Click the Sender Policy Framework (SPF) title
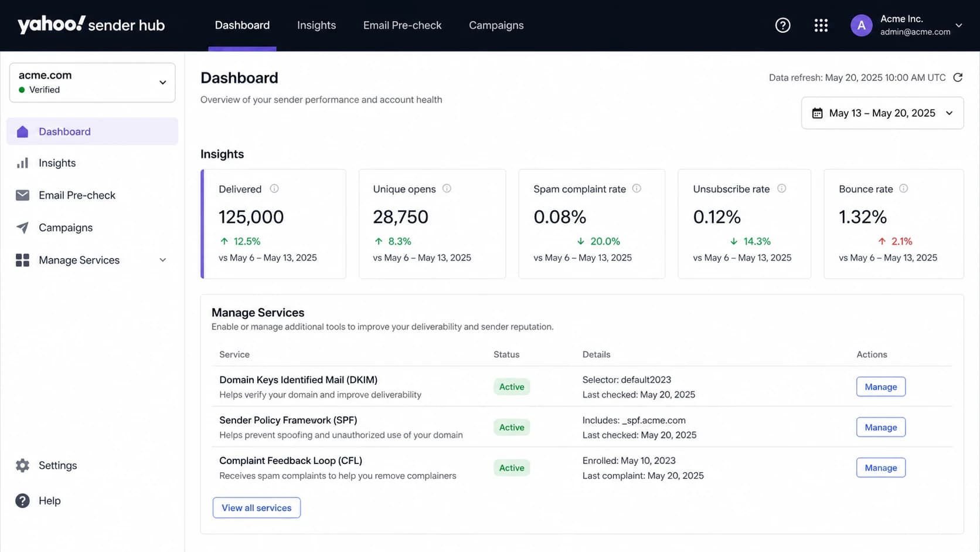Screen dimensions: 980x552 (x=288, y=420)
